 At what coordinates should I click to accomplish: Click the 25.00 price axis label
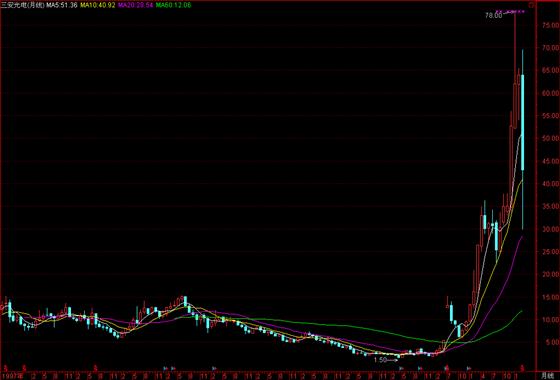click(550, 252)
